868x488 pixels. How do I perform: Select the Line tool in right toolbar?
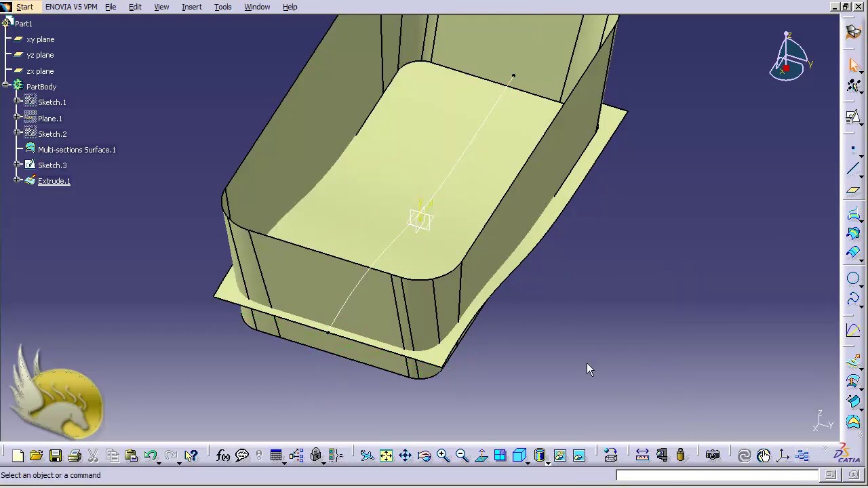[853, 169]
